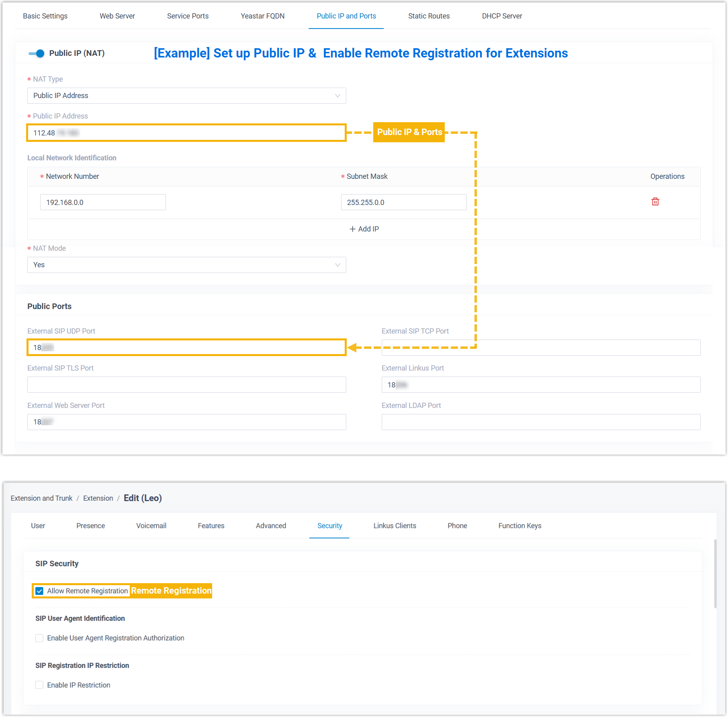This screenshot has height=717, width=728.
Task: Delete the 192.168.0.0 network row
Action: pos(655,202)
